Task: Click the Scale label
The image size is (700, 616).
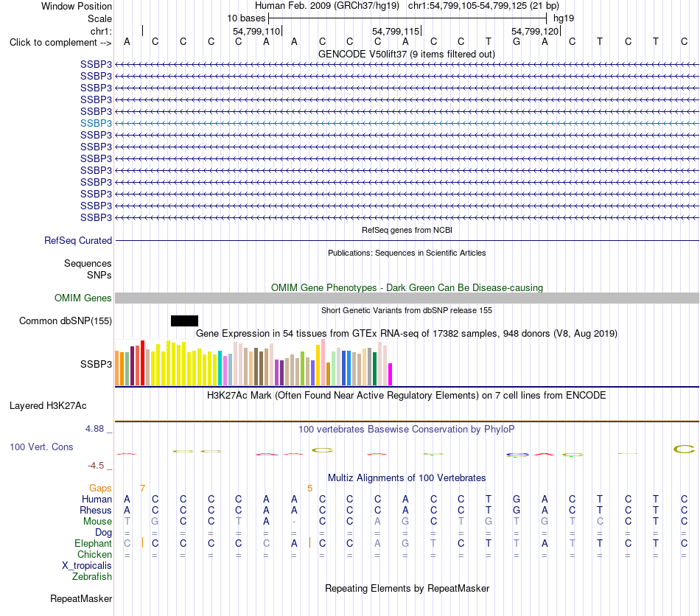Action: (x=99, y=18)
